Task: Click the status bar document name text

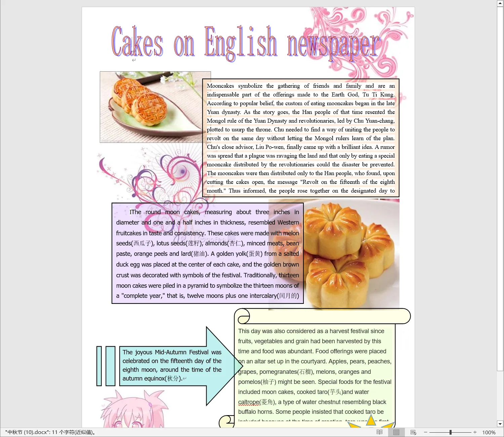Action: pos(50,432)
